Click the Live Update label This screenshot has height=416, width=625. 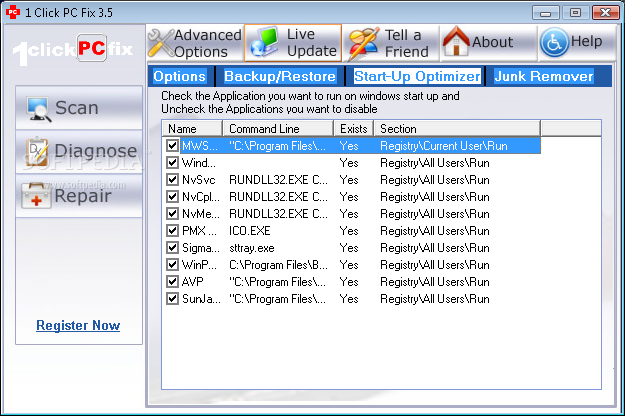[x=312, y=42]
